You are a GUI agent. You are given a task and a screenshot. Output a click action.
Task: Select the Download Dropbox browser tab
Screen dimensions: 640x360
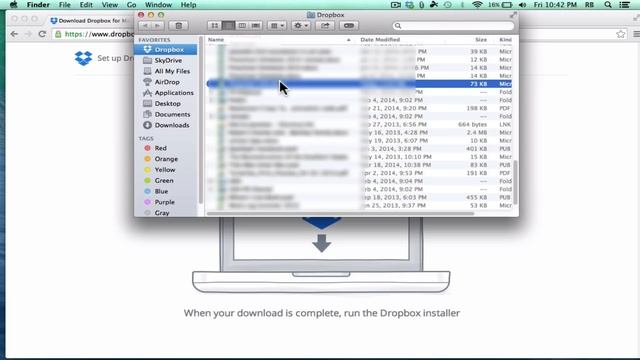click(90, 20)
